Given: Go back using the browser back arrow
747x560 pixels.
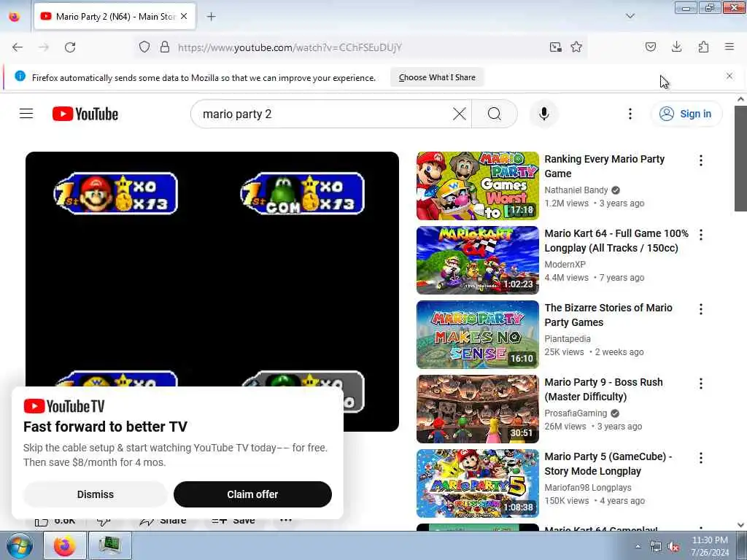Looking at the screenshot, I should pyautogui.click(x=18, y=47).
